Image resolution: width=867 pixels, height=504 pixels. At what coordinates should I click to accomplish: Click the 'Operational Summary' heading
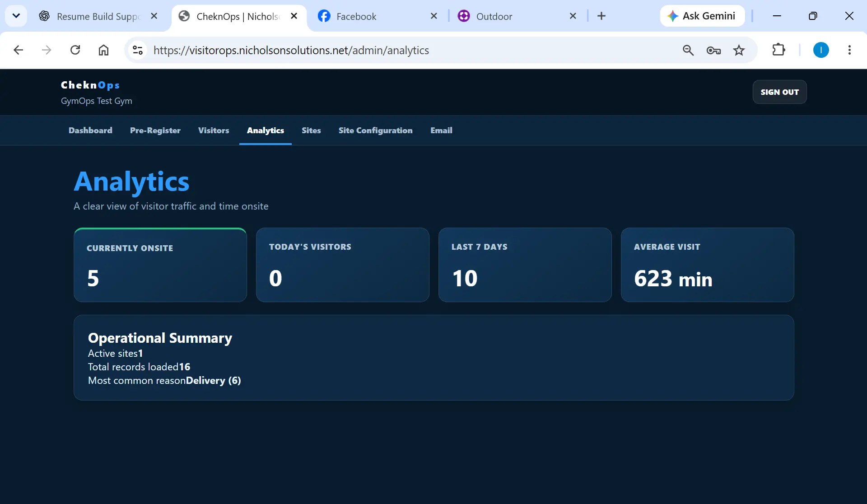[x=160, y=338]
